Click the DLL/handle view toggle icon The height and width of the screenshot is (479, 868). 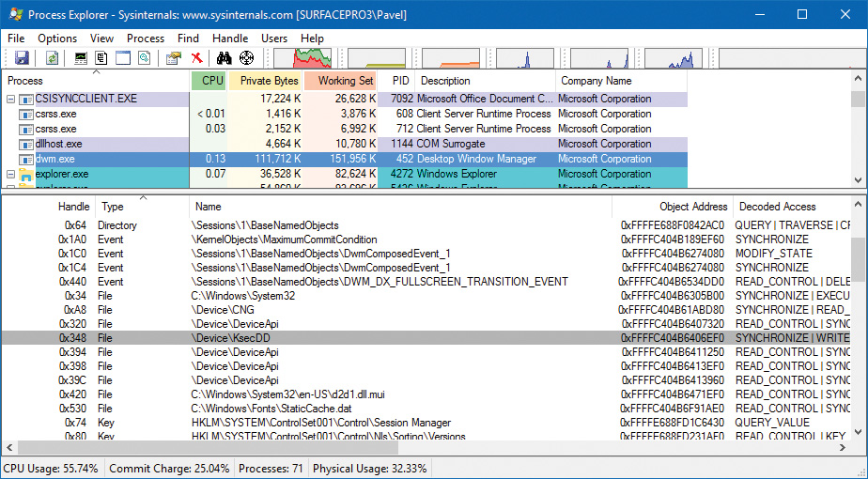point(145,58)
